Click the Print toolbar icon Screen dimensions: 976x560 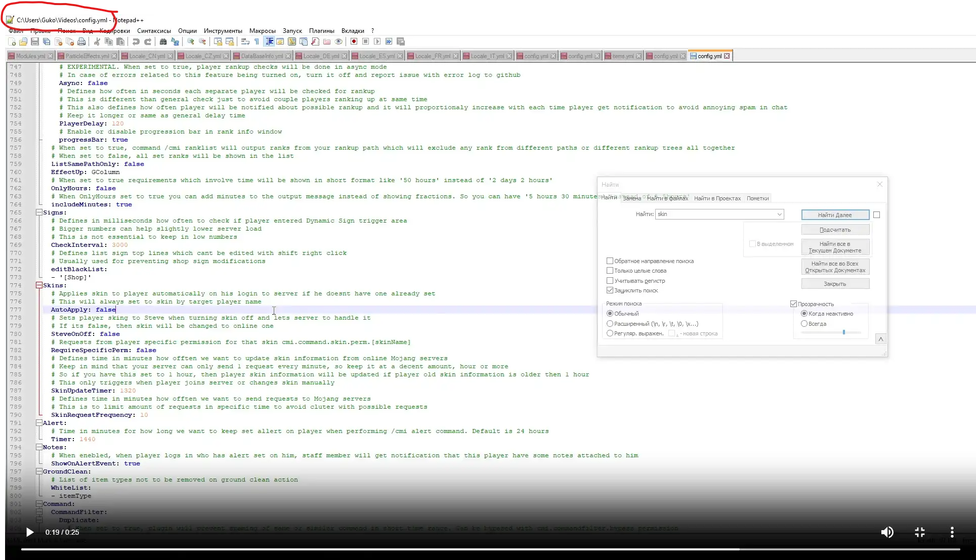tap(81, 41)
